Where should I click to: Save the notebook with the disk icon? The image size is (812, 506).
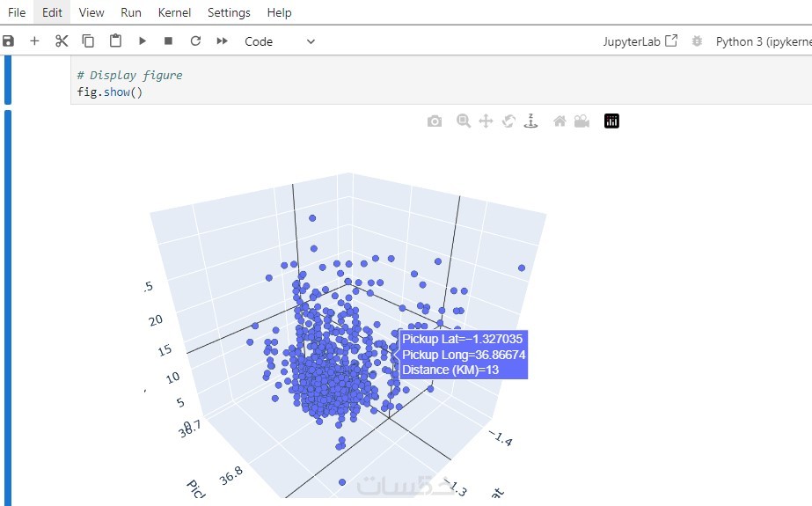click(x=9, y=41)
